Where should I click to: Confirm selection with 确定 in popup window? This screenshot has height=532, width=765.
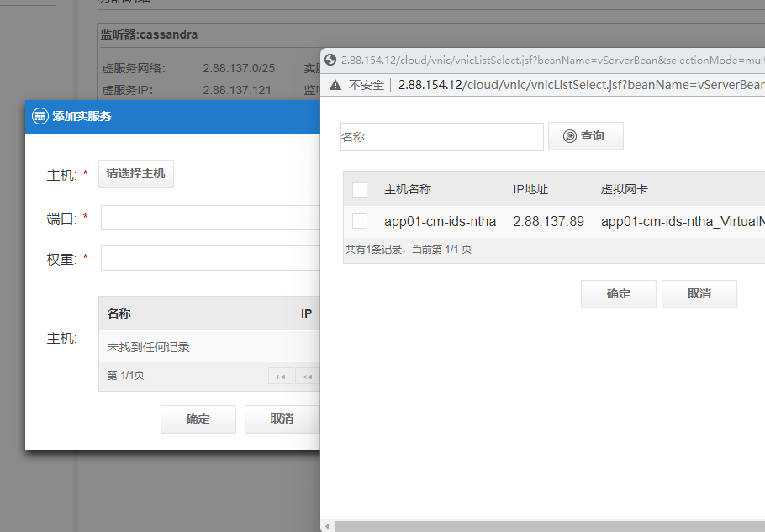tap(618, 293)
